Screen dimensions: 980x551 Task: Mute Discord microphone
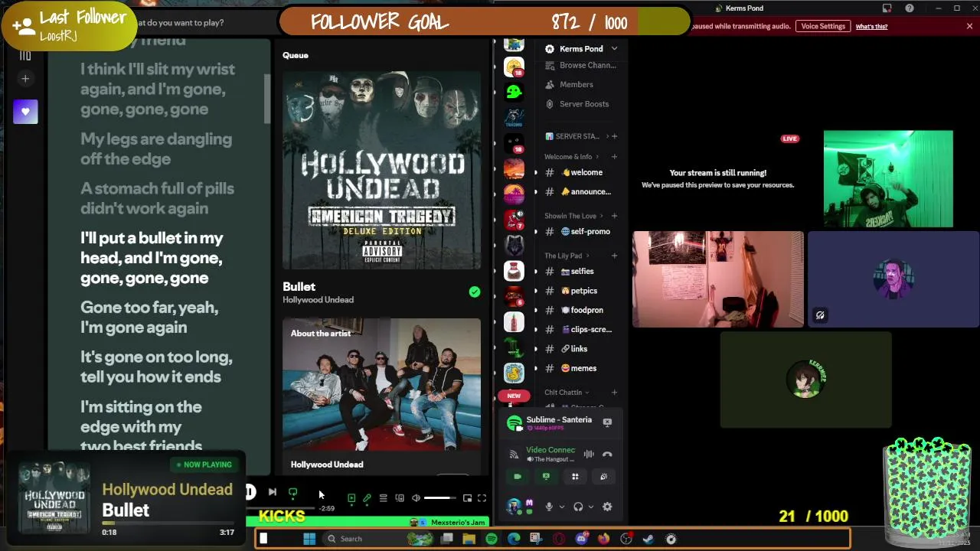tap(549, 507)
